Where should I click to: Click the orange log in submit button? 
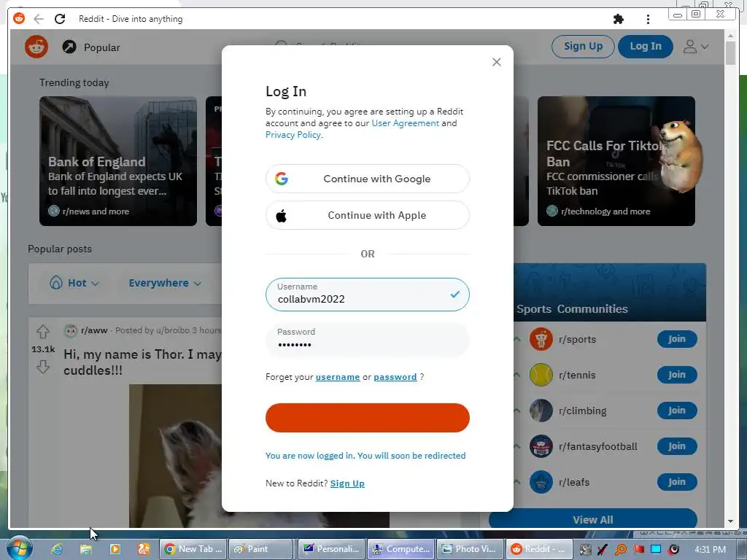click(x=368, y=418)
